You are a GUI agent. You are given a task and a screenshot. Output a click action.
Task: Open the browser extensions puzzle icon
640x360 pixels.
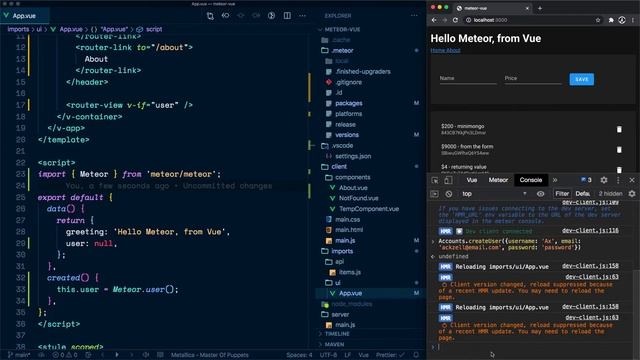tap(611, 20)
